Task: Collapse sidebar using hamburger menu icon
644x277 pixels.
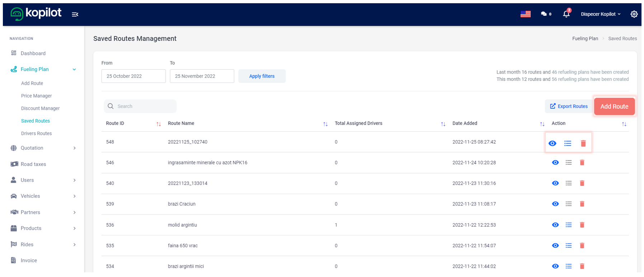Action: [x=75, y=14]
